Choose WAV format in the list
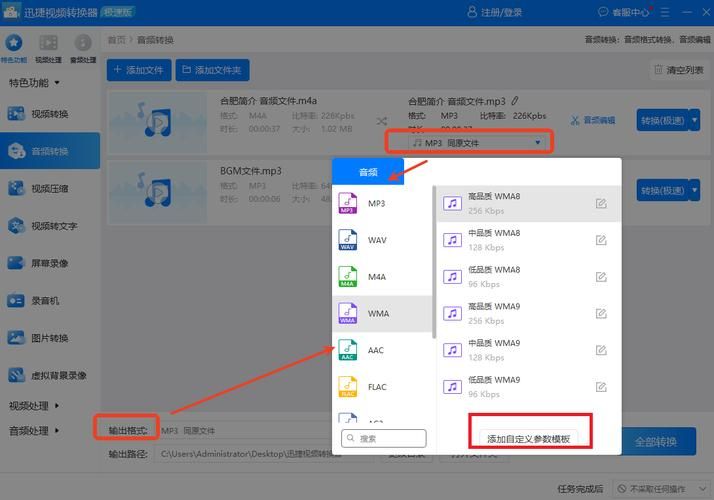 pyautogui.click(x=382, y=240)
